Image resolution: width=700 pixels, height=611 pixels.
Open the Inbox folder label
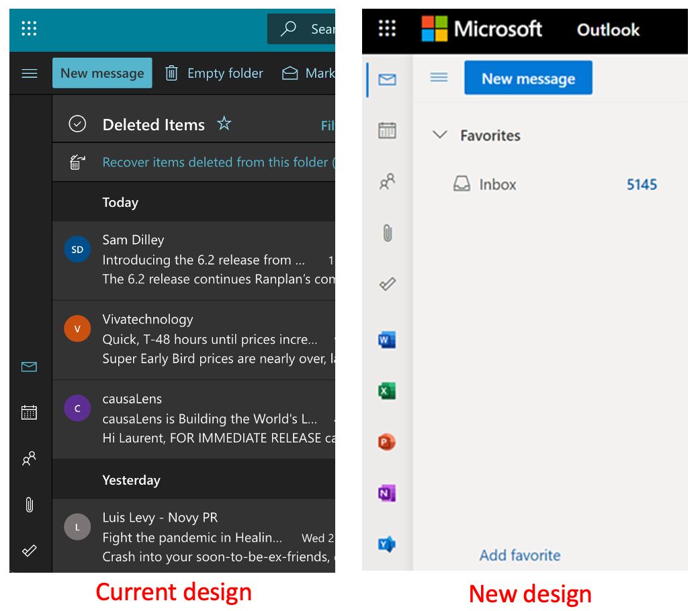[x=497, y=185]
